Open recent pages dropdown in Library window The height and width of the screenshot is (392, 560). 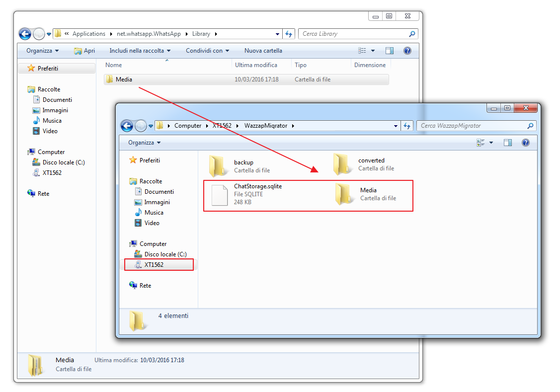tap(49, 34)
